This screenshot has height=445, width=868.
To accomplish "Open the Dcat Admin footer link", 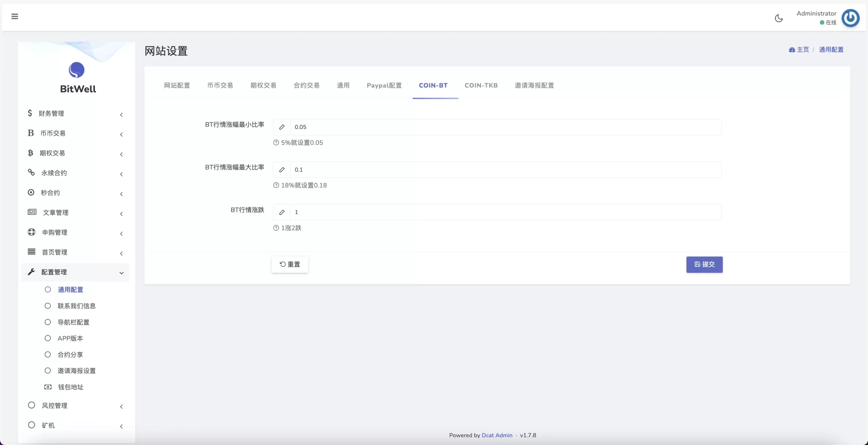I will (x=497, y=435).
